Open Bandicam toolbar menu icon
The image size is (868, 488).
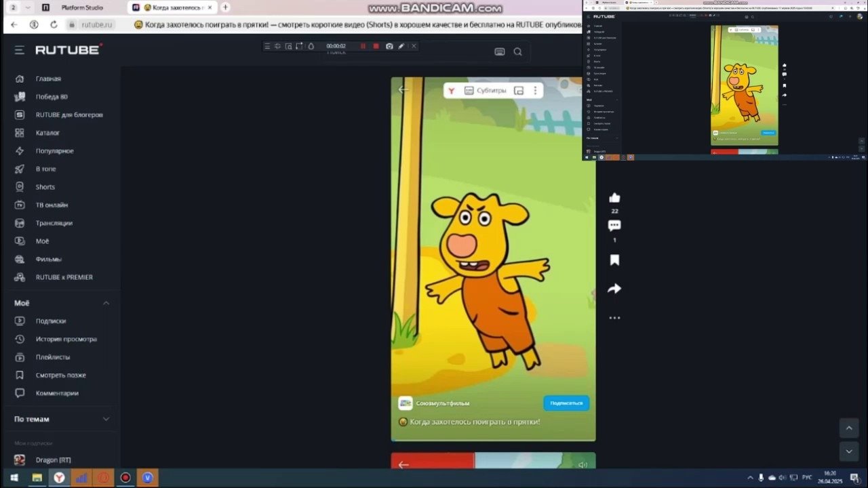[x=267, y=46]
